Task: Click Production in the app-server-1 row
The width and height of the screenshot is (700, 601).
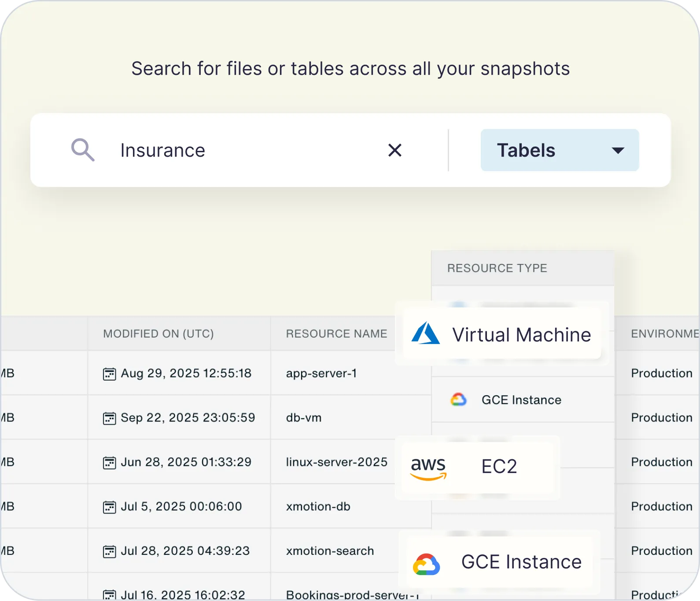Action: 662,373
